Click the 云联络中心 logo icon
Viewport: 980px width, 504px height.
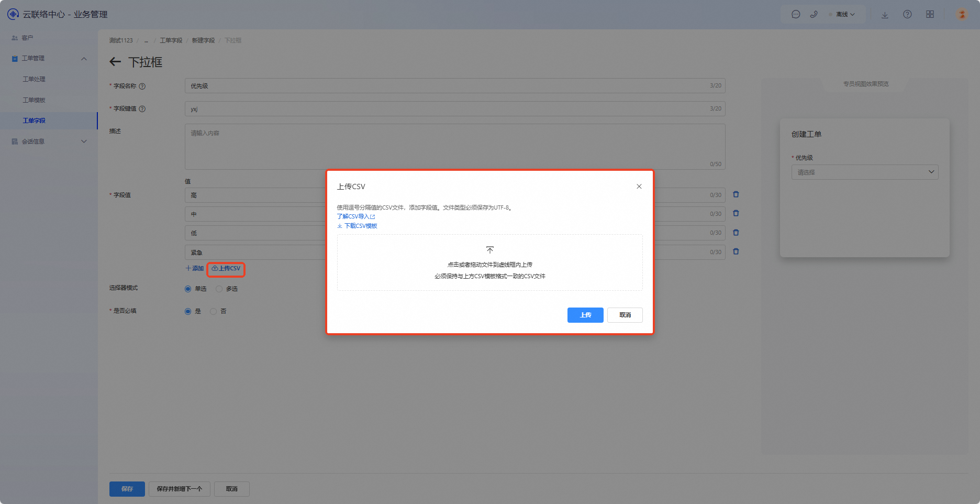[13, 14]
